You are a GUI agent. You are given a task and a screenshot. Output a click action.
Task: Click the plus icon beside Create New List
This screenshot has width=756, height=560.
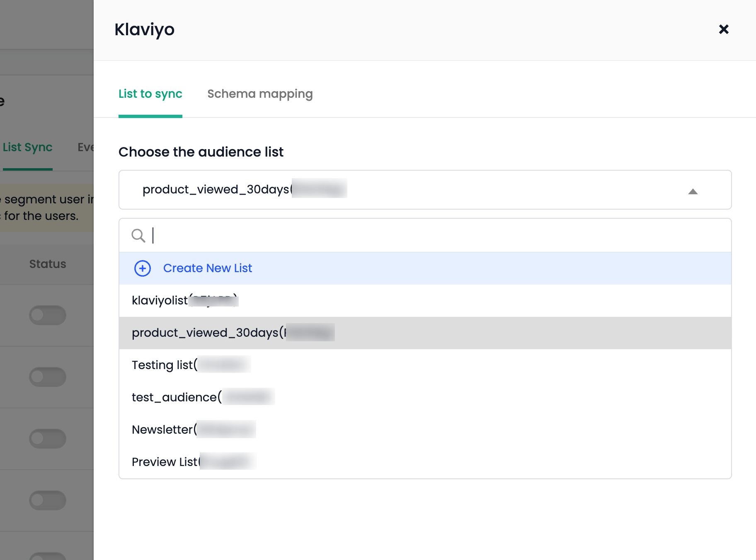click(x=142, y=268)
